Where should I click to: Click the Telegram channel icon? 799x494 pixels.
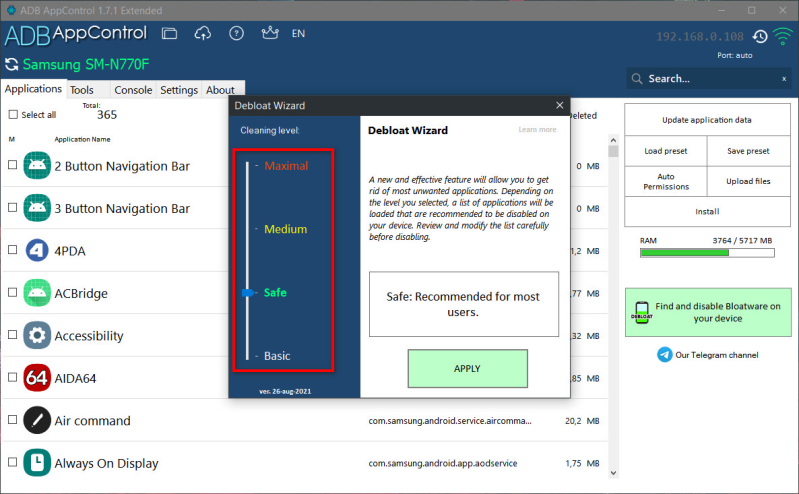click(665, 355)
